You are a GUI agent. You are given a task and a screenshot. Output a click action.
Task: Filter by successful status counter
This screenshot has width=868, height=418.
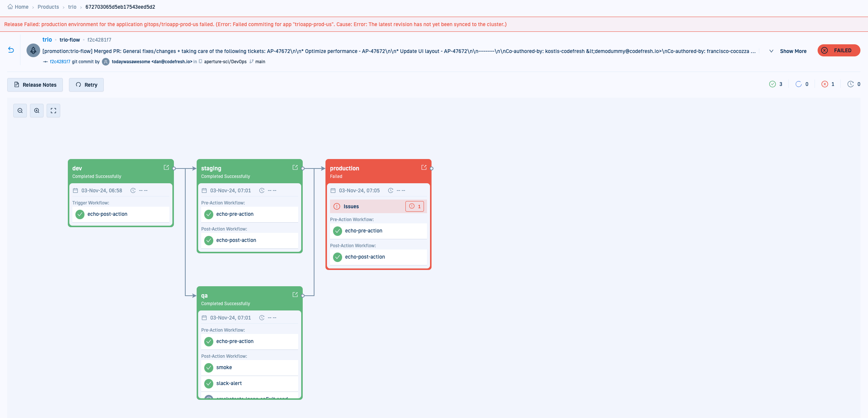point(776,84)
